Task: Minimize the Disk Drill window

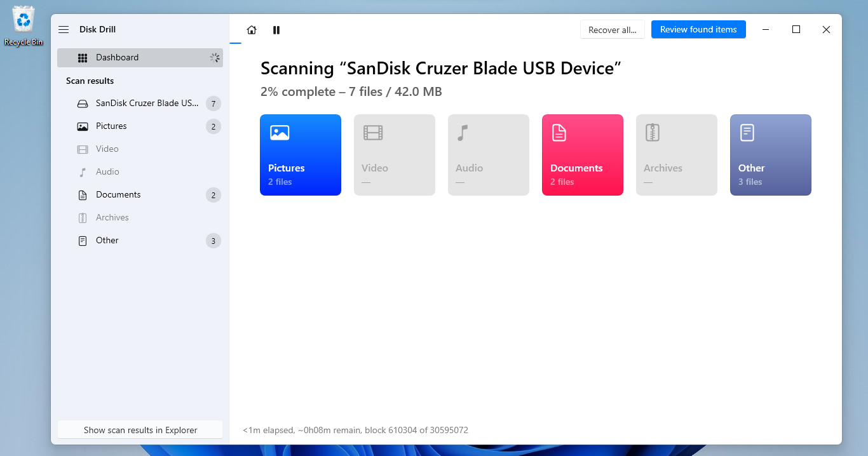Action: tap(766, 30)
